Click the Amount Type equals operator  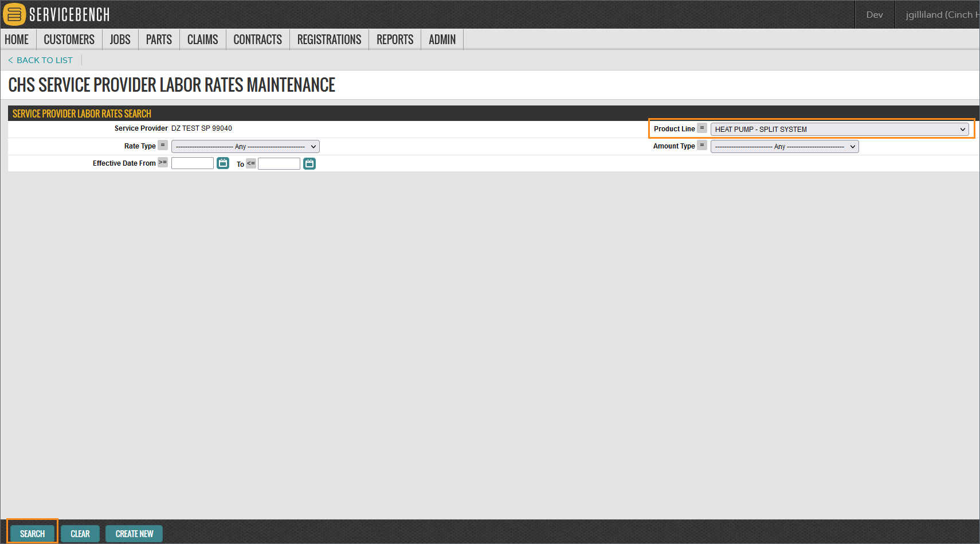pyautogui.click(x=702, y=146)
